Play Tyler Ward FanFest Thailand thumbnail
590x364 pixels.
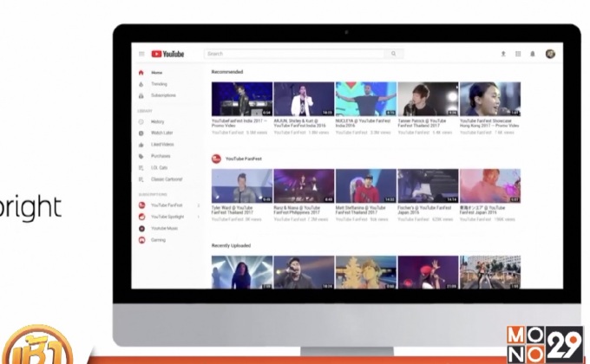[242, 185]
